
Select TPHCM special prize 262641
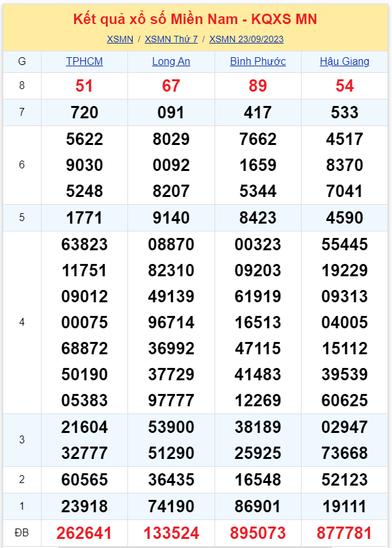pyautogui.click(x=85, y=533)
